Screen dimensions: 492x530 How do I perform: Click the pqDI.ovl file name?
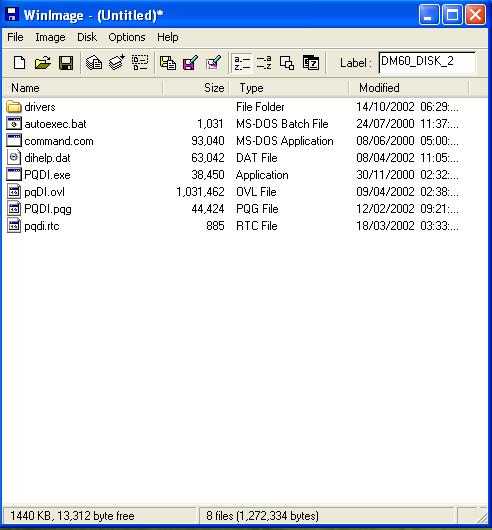44,192
